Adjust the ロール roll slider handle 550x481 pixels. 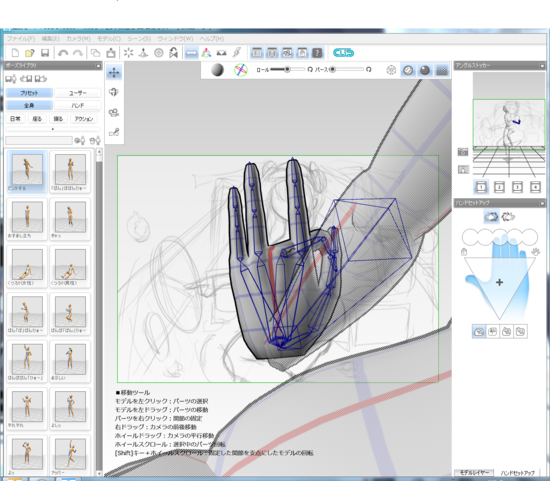(x=287, y=69)
